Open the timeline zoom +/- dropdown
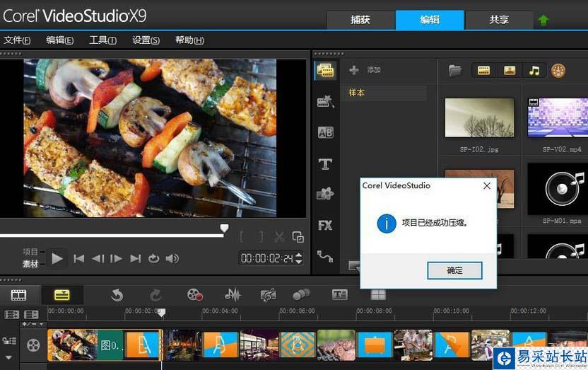588x370 pixels. click(x=33, y=324)
